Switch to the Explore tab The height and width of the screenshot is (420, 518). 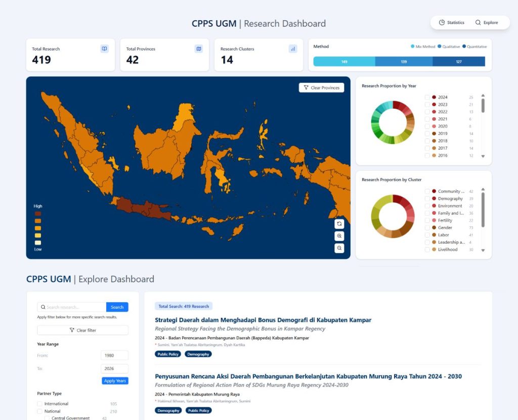[x=486, y=23]
